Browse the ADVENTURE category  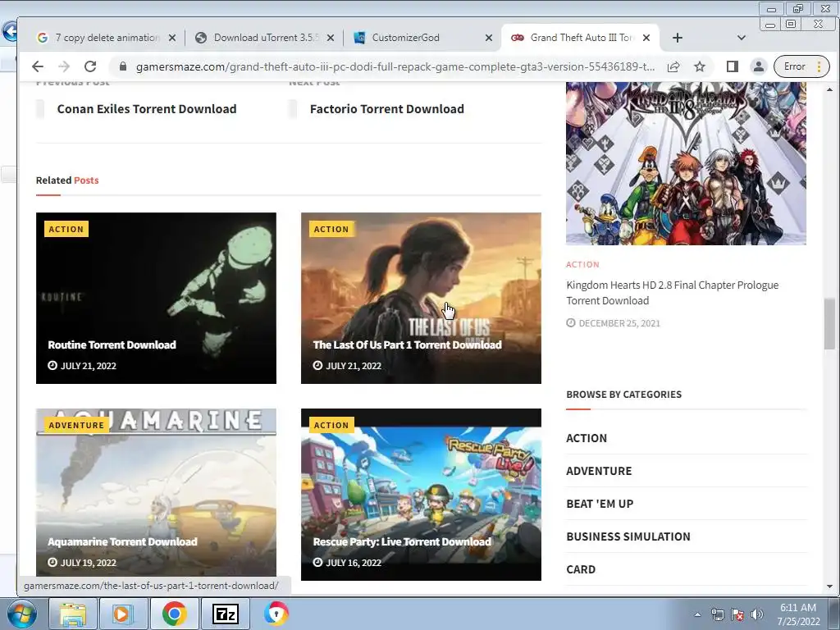click(x=599, y=471)
